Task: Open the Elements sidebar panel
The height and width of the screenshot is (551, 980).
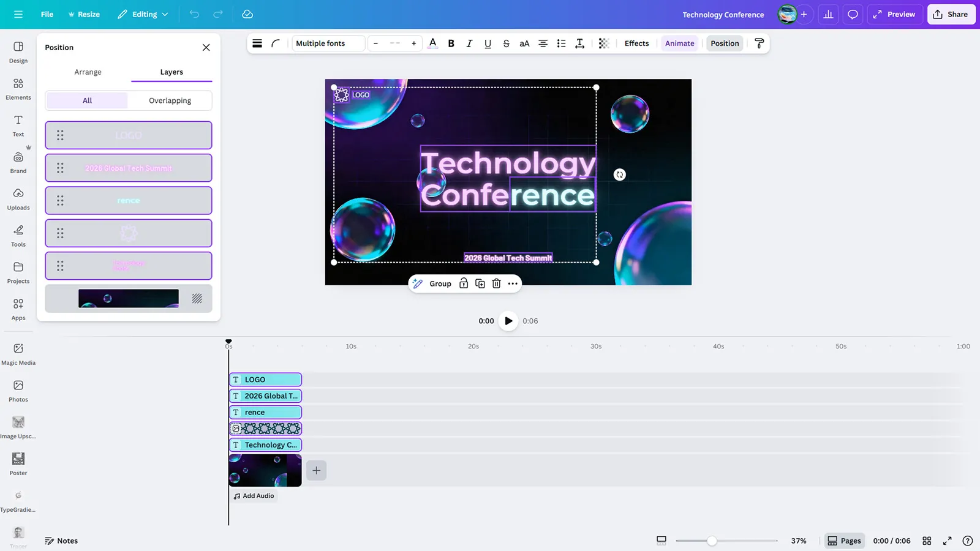Action: pyautogui.click(x=18, y=89)
